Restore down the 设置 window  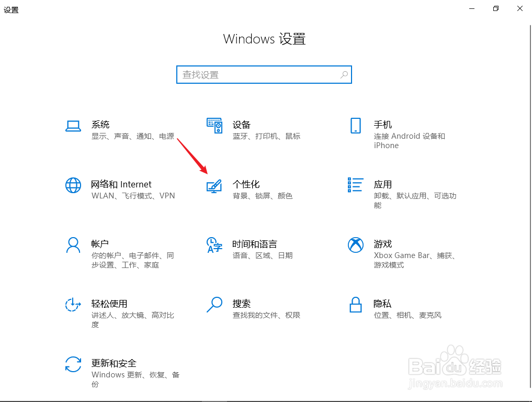(496, 9)
